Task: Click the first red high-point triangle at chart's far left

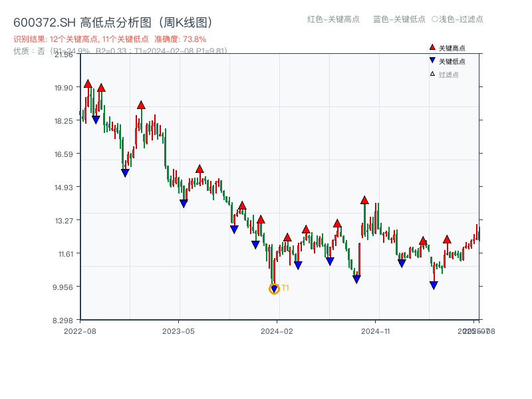Action: (x=88, y=84)
